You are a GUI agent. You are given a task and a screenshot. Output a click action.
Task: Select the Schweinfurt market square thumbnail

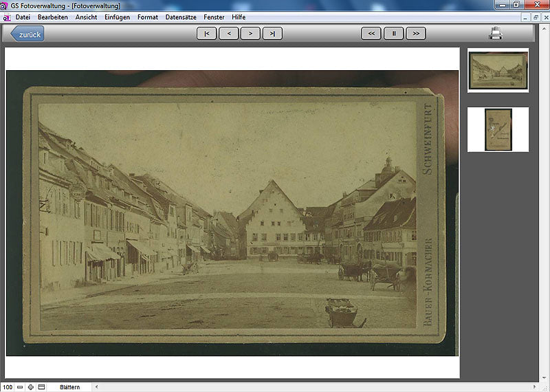click(498, 70)
